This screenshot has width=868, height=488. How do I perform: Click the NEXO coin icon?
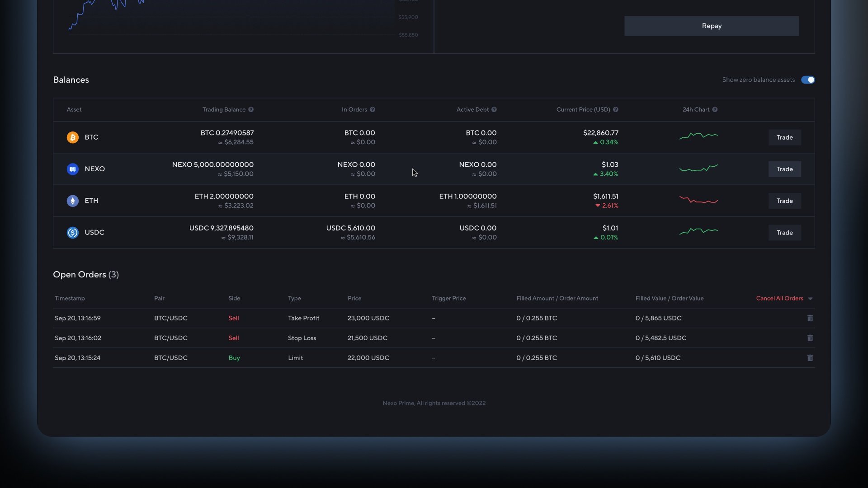pos(72,169)
